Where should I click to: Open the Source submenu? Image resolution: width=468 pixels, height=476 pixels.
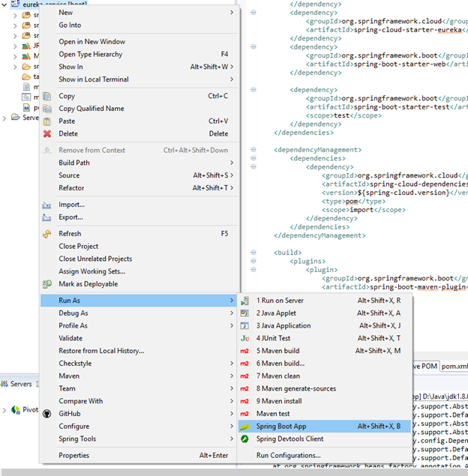pos(139,175)
